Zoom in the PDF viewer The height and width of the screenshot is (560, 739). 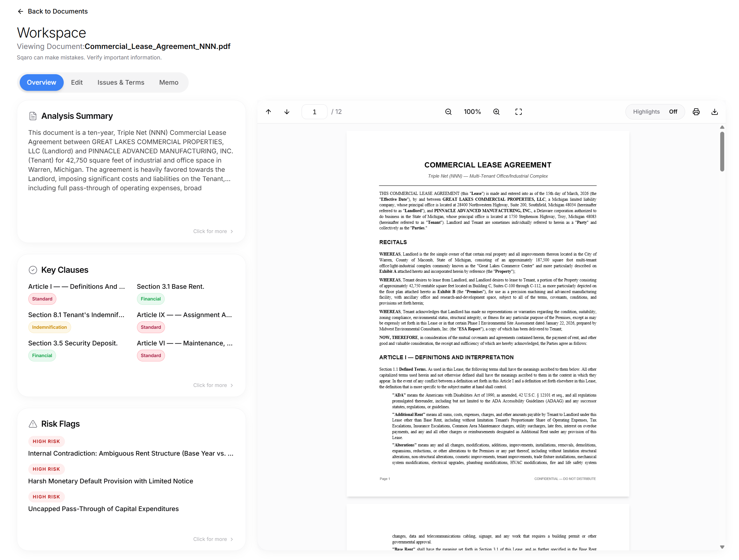(x=496, y=111)
